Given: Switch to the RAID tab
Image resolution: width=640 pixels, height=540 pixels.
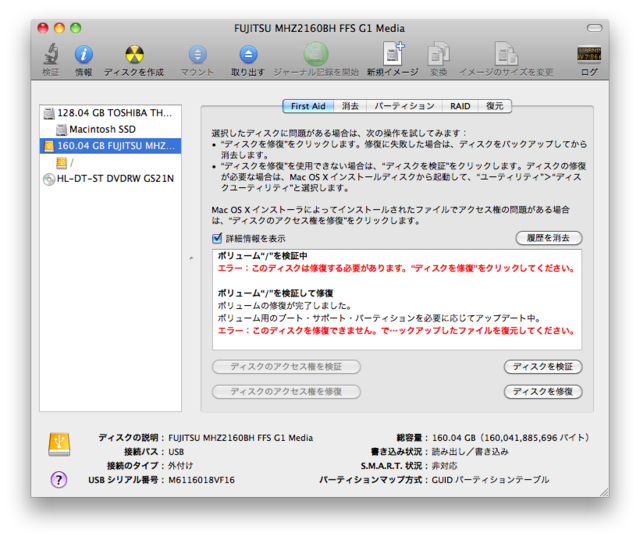Looking at the screenshot, I should (460, 106).
